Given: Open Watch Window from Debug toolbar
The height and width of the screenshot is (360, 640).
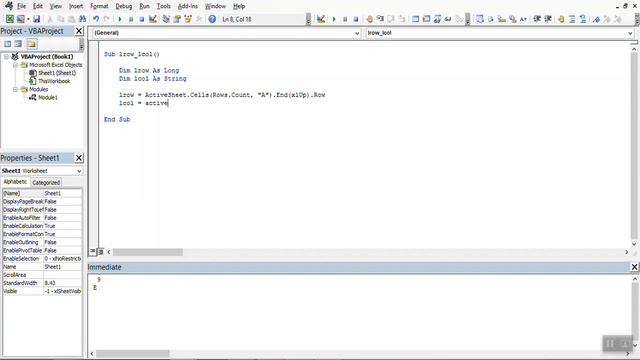Looking at the screenshot, I should tap(437, 19).
